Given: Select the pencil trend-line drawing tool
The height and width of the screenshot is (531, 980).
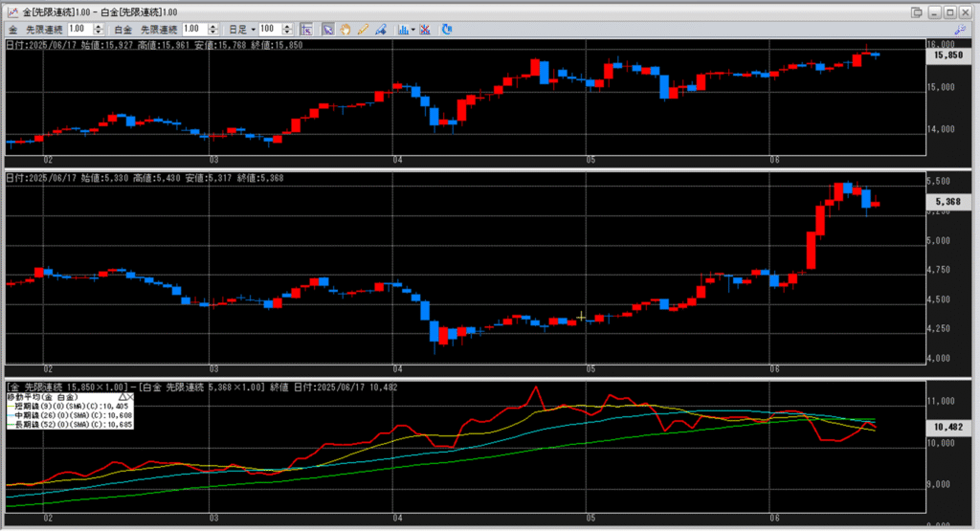Looking at the screenshot, I should pyautogui.click(x=363, y=30).
